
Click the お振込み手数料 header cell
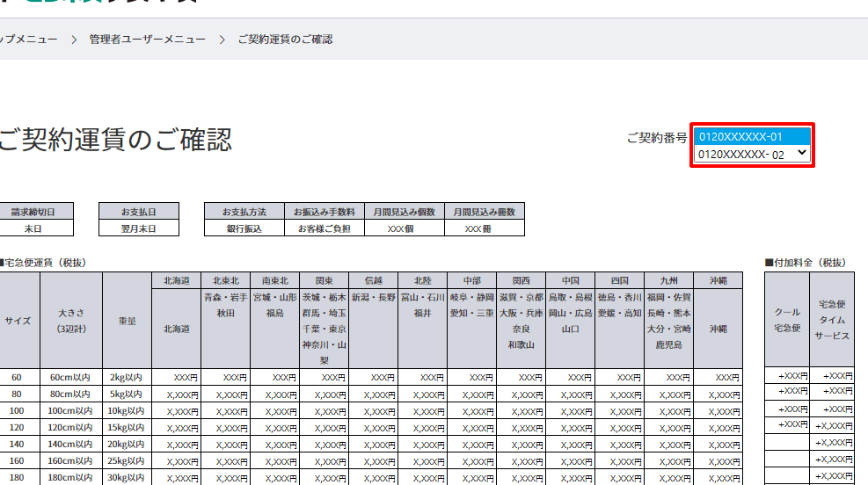[x=325, y=212]
